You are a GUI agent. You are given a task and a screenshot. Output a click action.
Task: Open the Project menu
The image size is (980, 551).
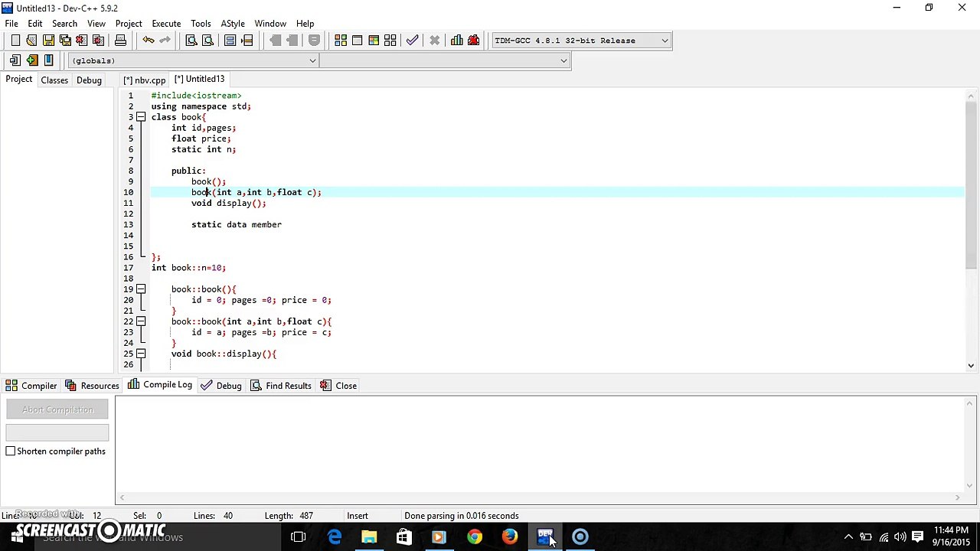click(x=129, y=24)
